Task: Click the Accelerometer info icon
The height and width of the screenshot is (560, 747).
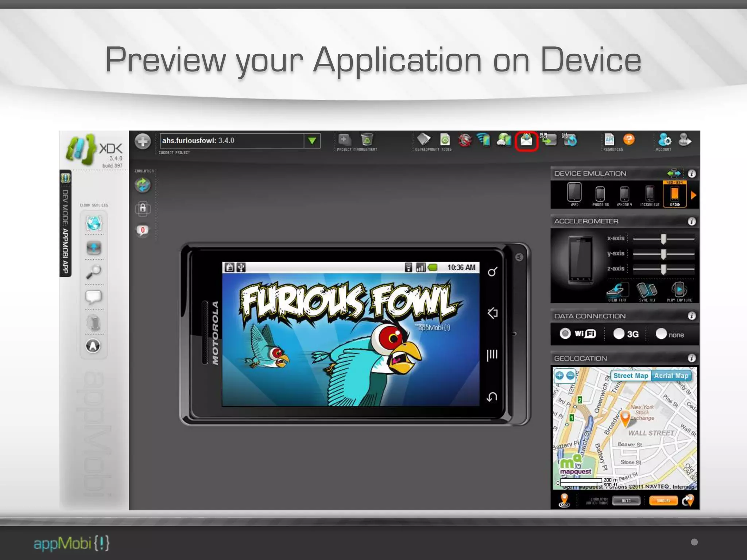Action: [x=692, y=221]
